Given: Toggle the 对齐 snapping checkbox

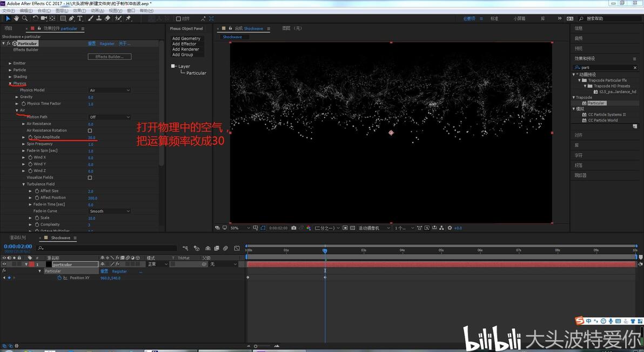Looking at the screenshot, I should [x=178, y=18].
